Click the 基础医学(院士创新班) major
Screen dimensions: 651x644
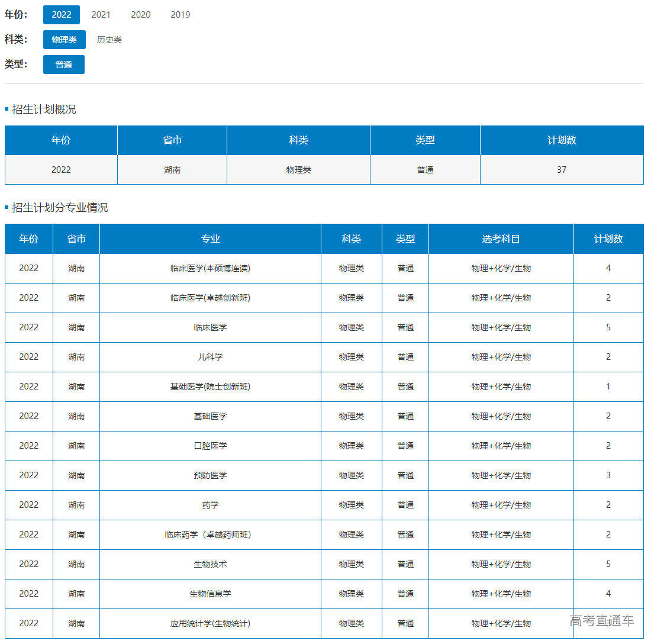click(x=210, y=387)
